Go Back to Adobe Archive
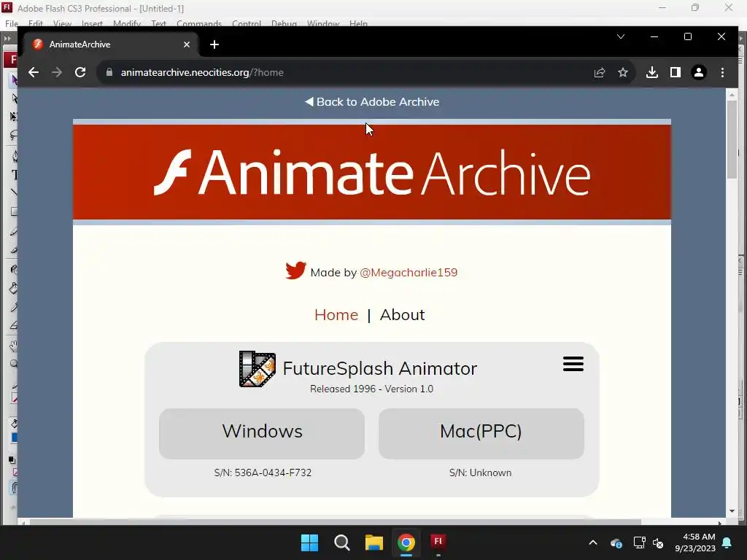This screenshot has width=747, height=560. pos(372,102)
